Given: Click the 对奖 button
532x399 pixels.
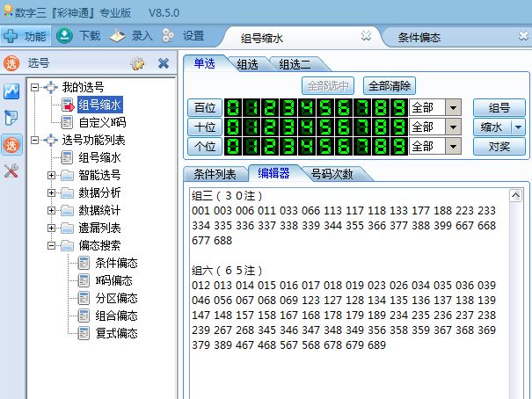Looking at the screenshot, I should (499, 146).
